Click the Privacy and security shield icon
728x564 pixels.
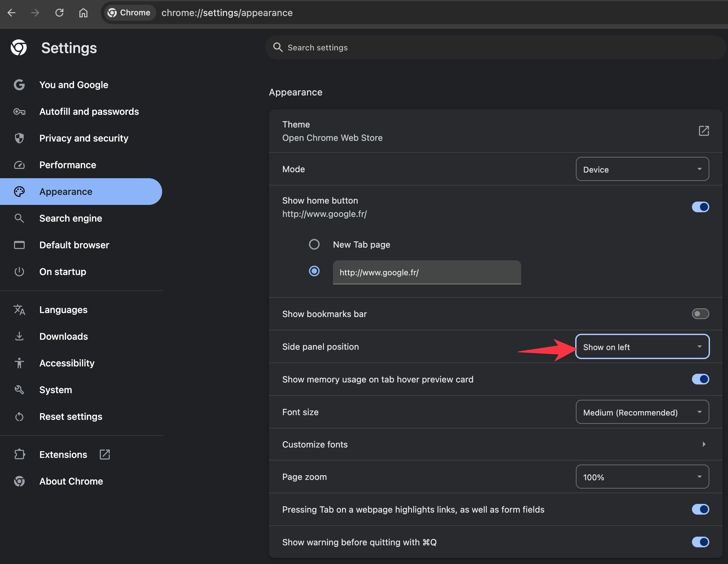coord(19,138)
